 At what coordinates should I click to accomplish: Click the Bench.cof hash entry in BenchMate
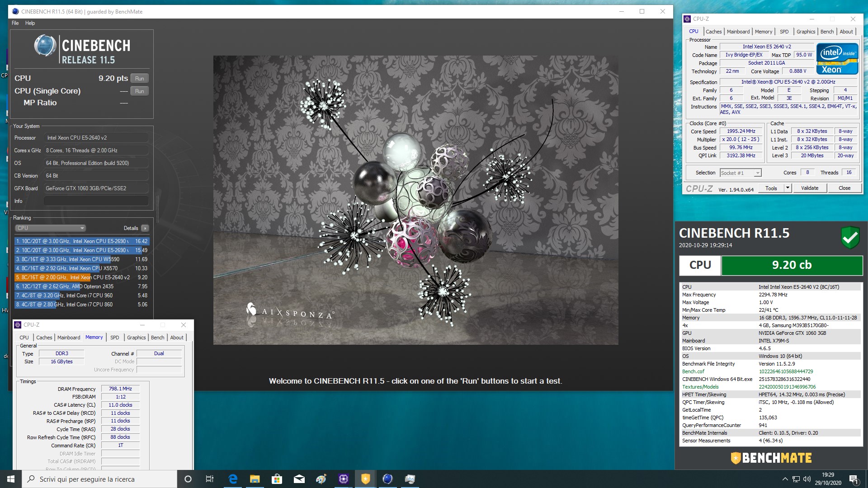770,371
